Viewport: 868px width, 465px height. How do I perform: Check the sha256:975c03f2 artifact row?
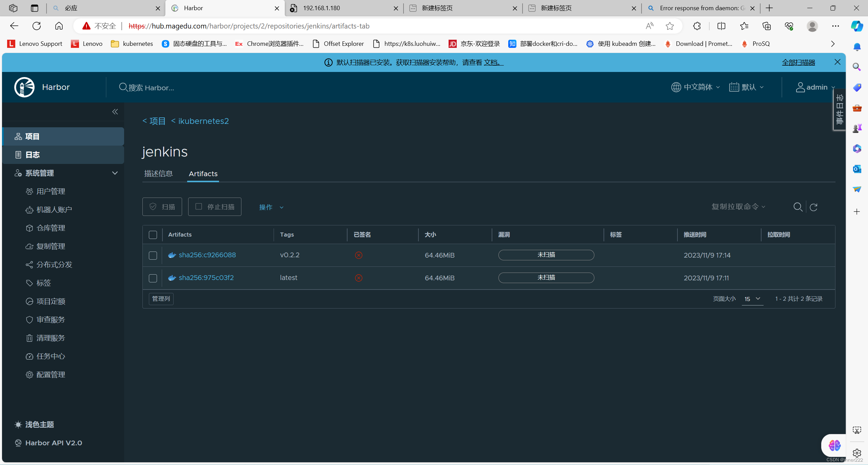click(153, 278)
